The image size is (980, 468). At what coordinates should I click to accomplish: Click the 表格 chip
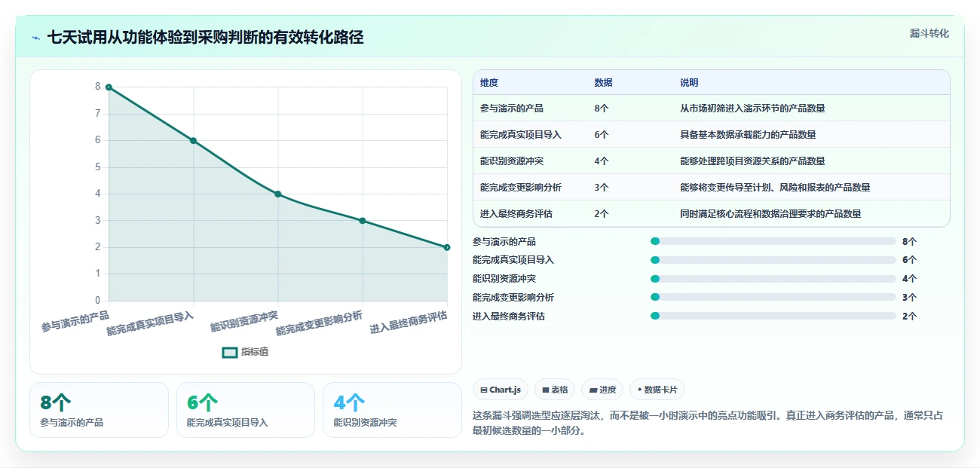554,390
